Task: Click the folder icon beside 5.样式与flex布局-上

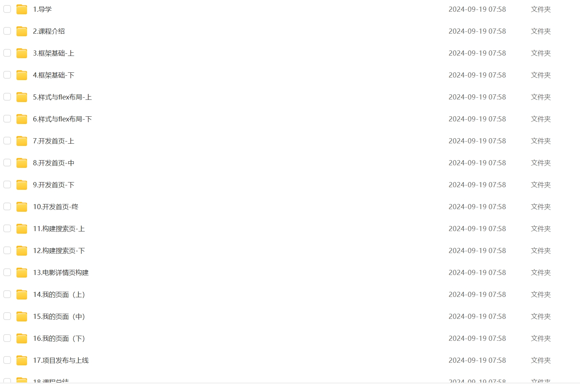Action: (x=22, y=97)
